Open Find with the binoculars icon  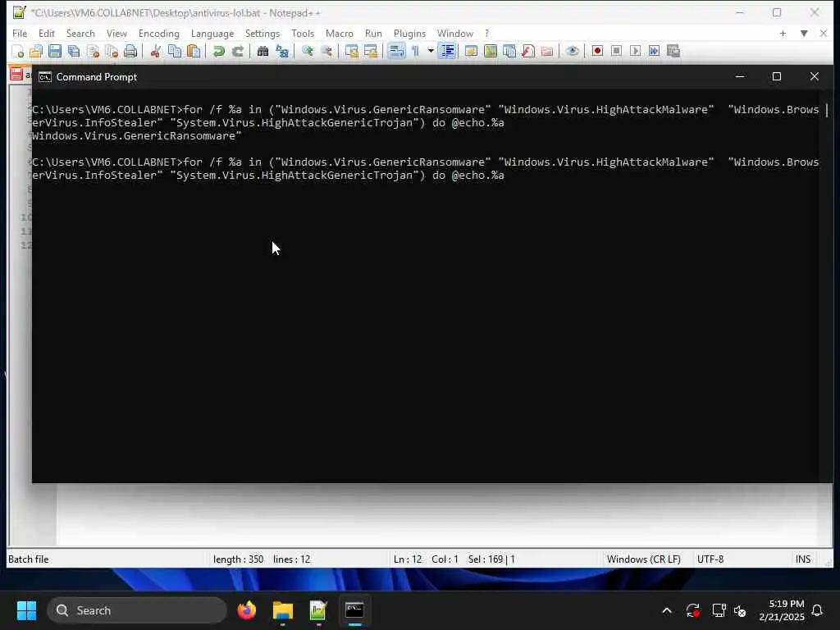(x=262, y=52)
